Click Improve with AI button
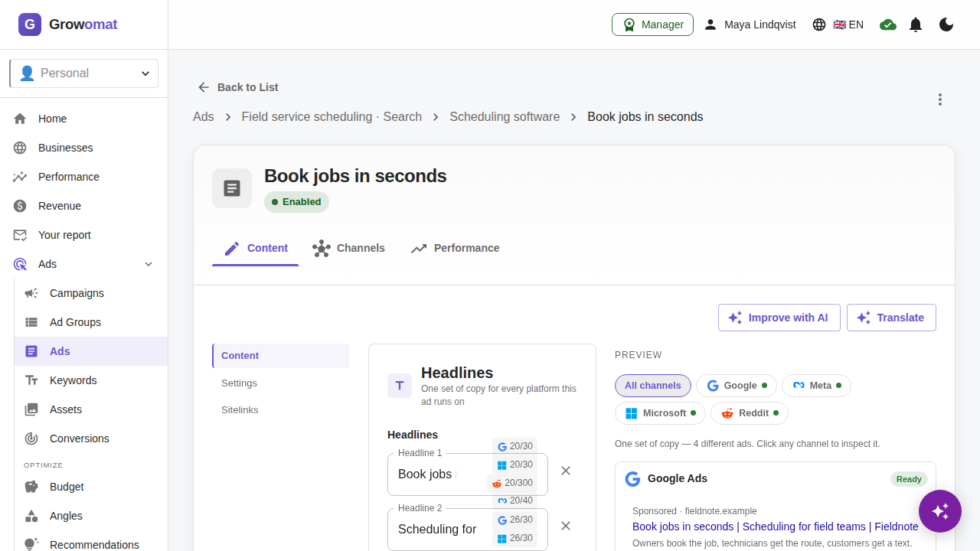The height and width of the screenshot is (551, 980). coord(779,318)
